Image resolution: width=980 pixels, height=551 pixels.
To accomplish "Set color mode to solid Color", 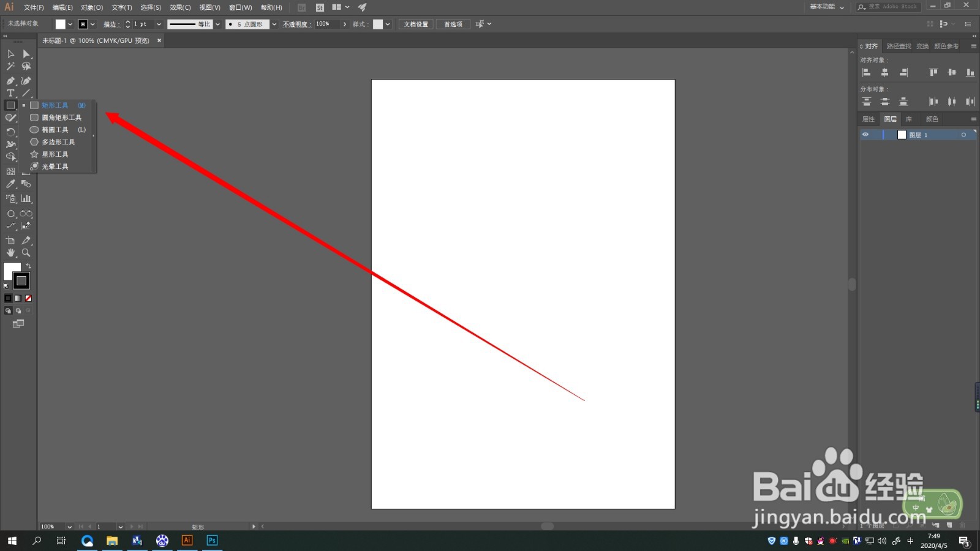I will point(8,298).
